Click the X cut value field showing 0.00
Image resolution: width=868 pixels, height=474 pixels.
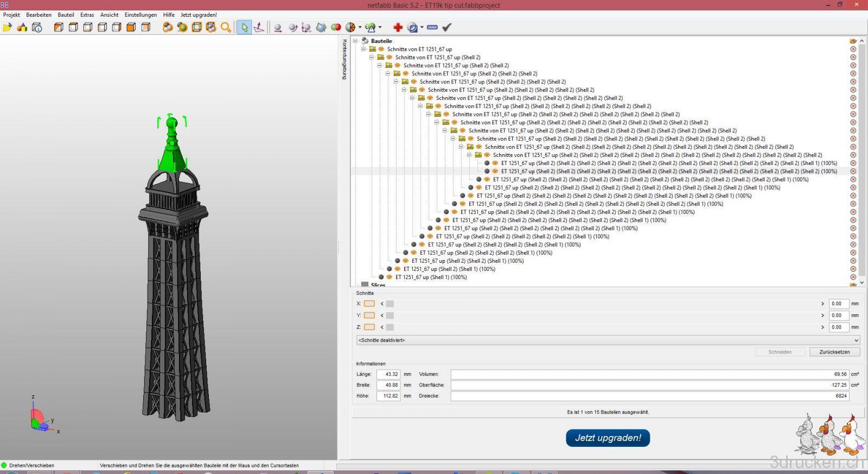pyautogui.click(x=838, y=304)
